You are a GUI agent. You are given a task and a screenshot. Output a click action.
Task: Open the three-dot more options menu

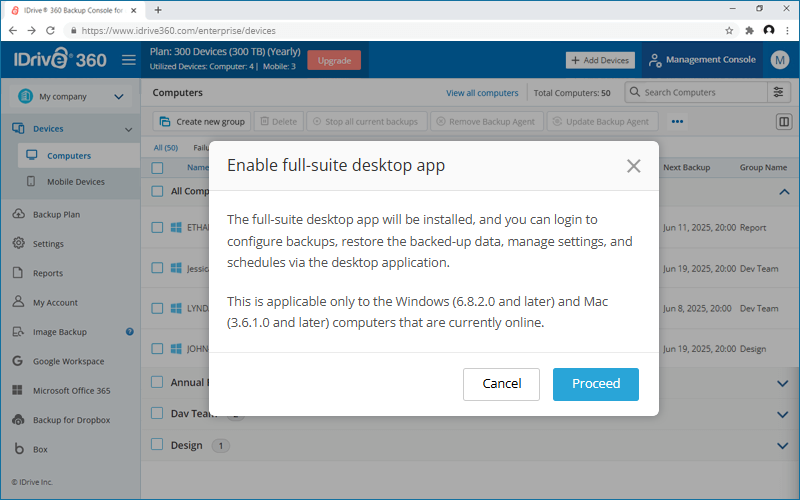(x=677, y=121)
